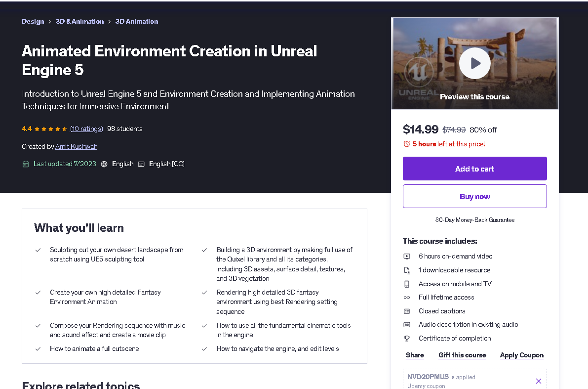The width and height of the screenshot is (588, 389).
Task: Click the CC icon beside Closed captions
Action: 407,311
